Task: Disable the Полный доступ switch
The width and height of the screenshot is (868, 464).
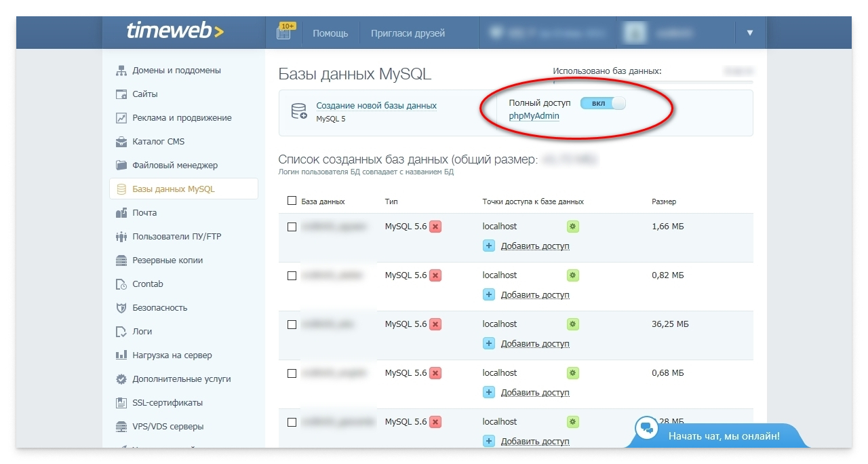Action: [602, 102]
